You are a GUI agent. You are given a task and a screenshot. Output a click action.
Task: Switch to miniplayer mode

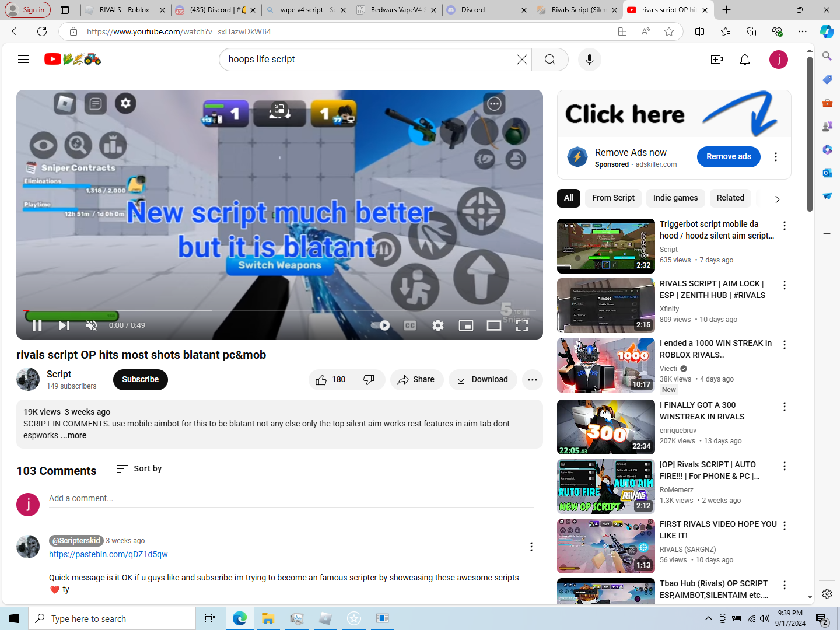coord(466,325)
